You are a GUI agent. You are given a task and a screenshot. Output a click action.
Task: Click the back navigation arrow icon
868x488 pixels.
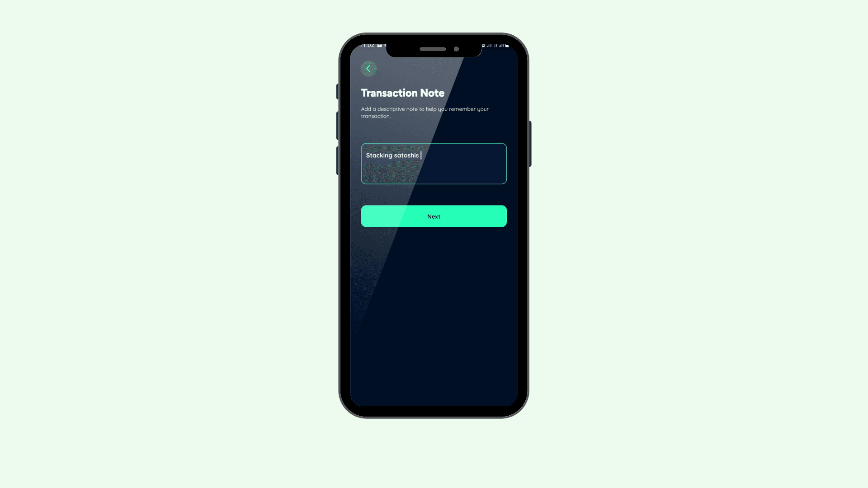pos(368,69)
